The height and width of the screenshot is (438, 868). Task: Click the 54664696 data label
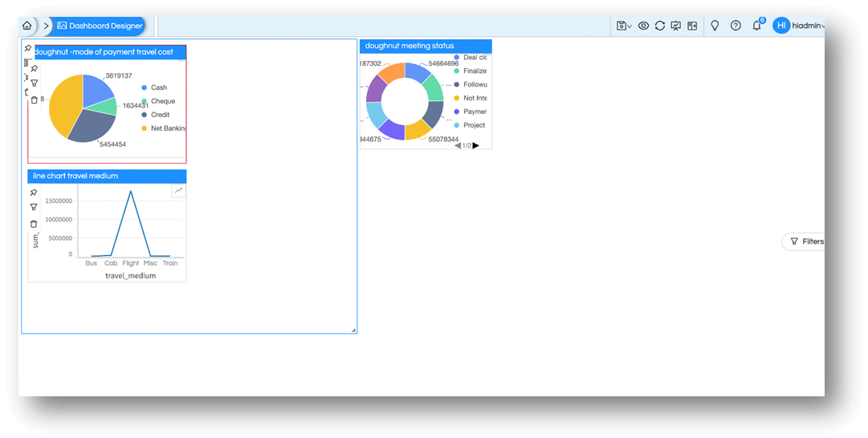(x=443, y=64)
